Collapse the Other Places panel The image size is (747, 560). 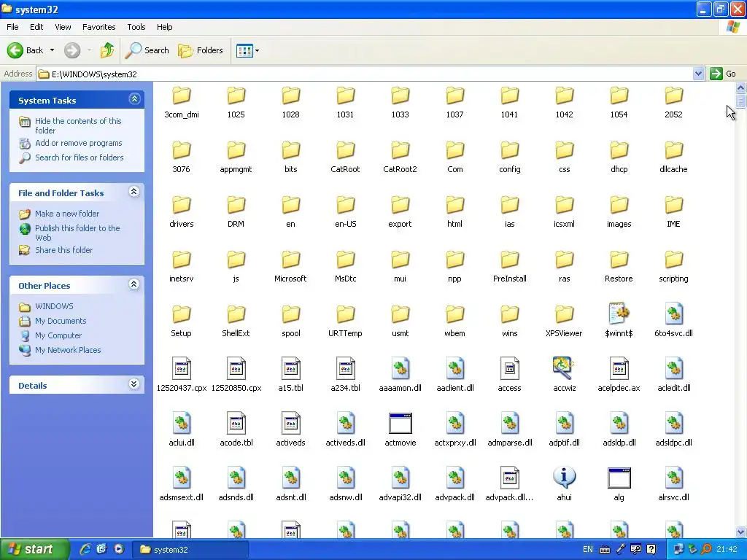(134, 285)
